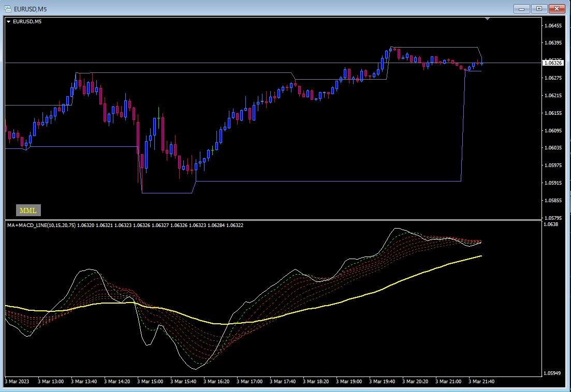Screen dimensions: 571x392
Task: Click the yellow MML label box
Action: (28, 210)
